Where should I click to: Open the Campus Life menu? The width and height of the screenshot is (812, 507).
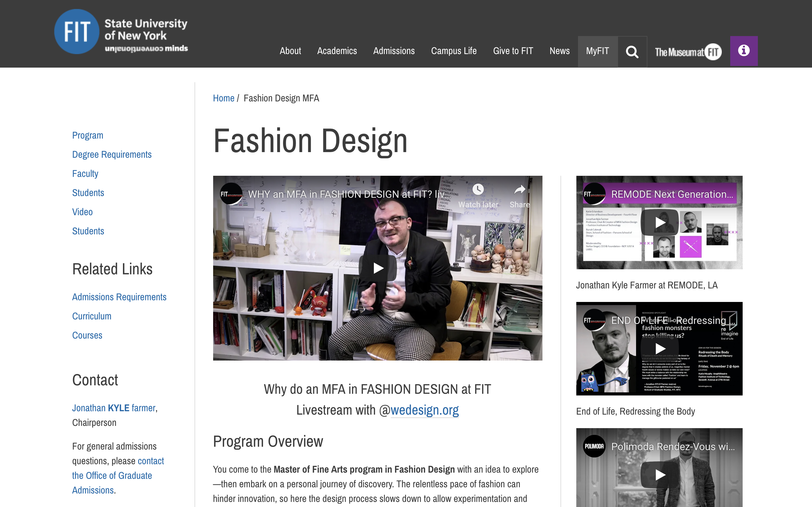454,51
